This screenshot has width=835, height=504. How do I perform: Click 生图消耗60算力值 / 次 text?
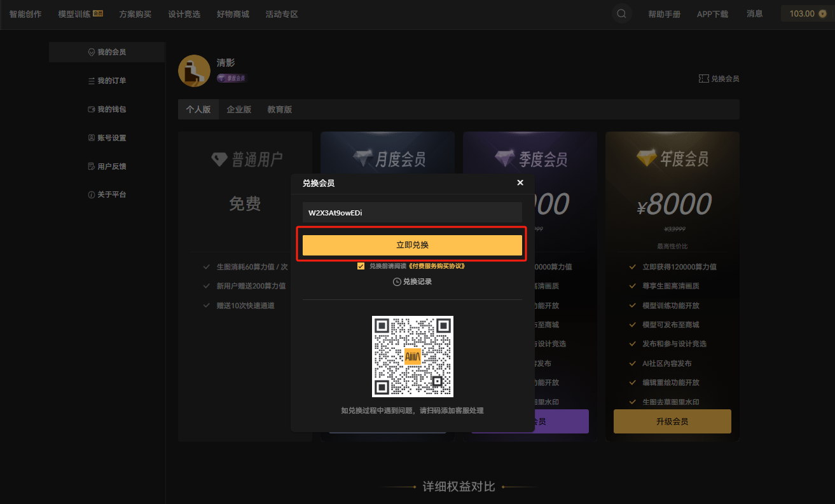[252, 267]
